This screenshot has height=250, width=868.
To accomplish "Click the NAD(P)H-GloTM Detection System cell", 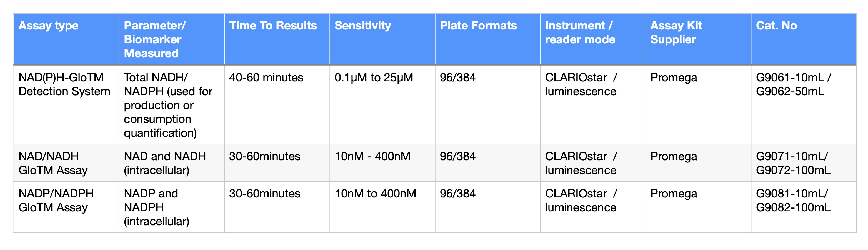I will (x=64, y=84).
